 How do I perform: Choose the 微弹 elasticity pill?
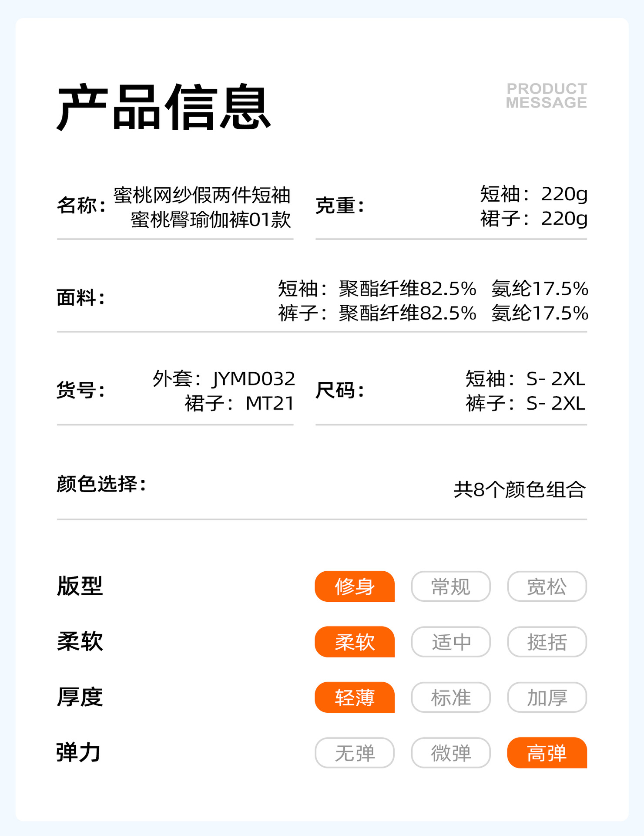click(x=451, y=753)
